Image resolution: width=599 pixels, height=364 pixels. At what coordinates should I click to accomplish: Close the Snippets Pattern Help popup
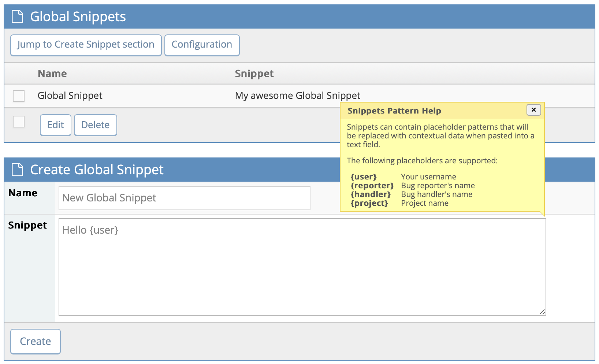coord(533,110)
